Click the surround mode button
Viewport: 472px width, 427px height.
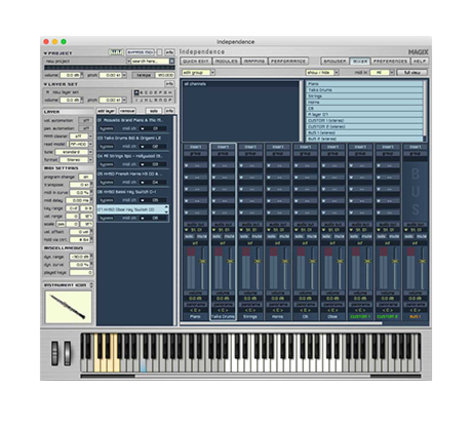[x=140, y=52]
